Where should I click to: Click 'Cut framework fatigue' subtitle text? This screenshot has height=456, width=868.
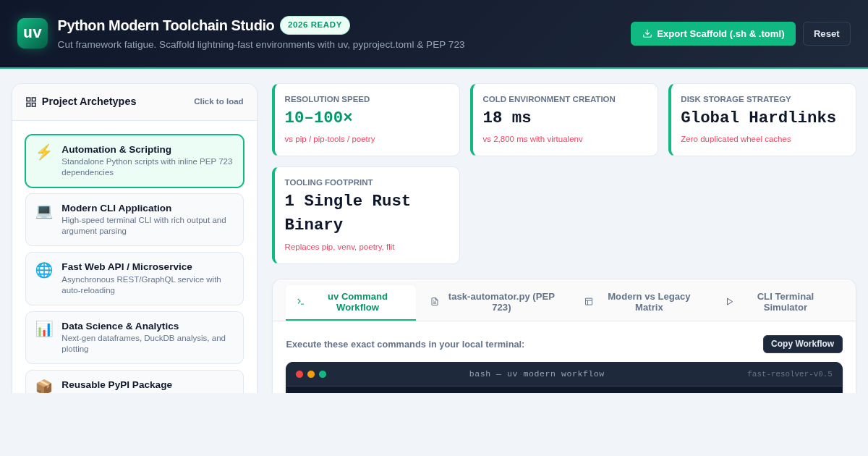click(x=261, y=45)
